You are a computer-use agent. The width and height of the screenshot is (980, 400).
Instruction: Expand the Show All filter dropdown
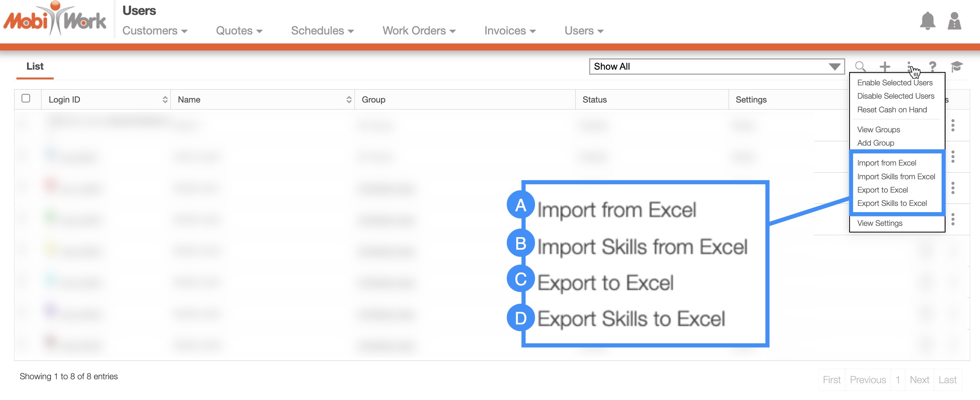(716, 67)
